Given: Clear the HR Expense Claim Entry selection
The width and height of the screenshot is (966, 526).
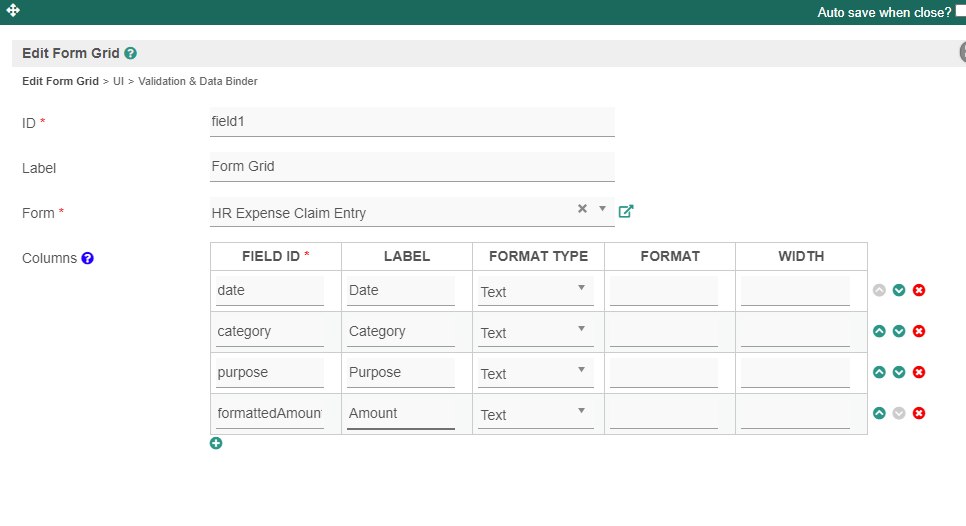Looking at the screenshot, I should pyautogui.click(x=582, y=209).
